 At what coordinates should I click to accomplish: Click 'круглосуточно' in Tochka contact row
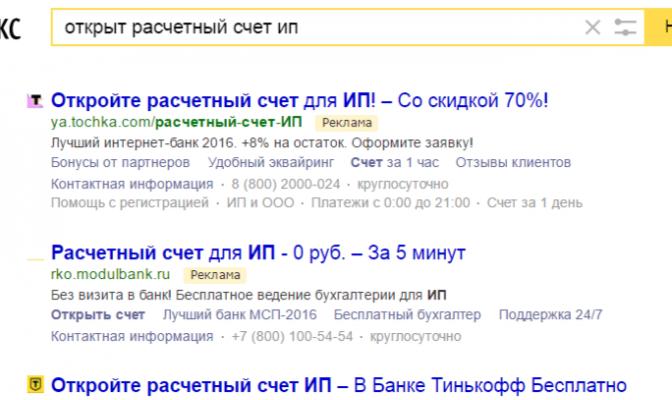pyautogui.click(x=403, y=184)
